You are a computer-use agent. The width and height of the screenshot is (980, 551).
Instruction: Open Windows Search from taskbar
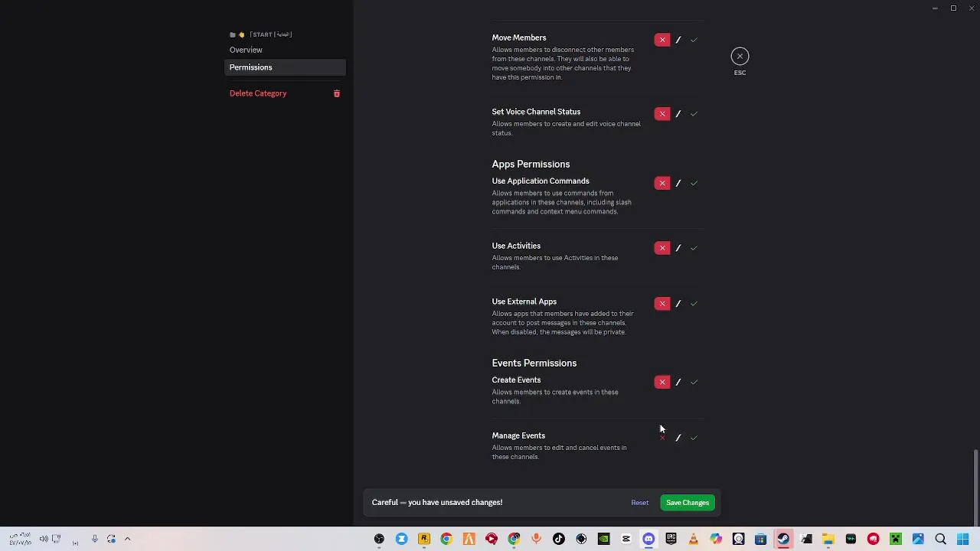(940, 540)
